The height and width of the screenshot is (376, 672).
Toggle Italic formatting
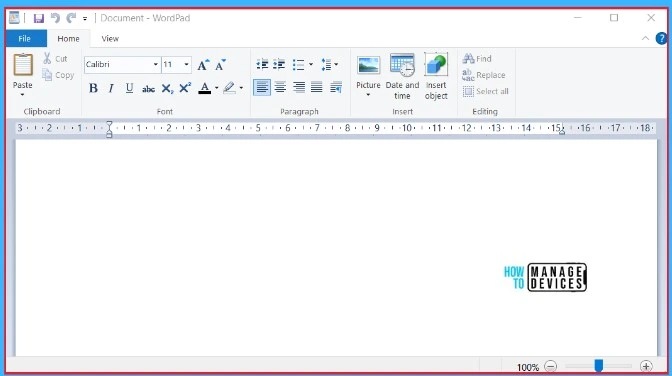click(111, 88)
